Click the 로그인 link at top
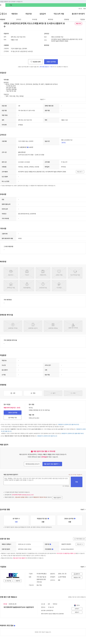 [80, 9]
